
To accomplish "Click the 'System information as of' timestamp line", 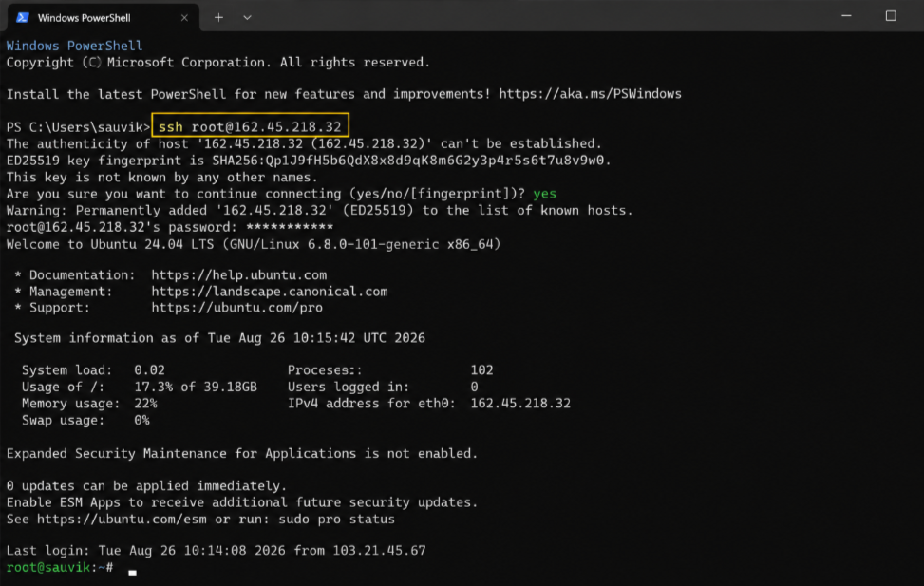I will (219, 338).
